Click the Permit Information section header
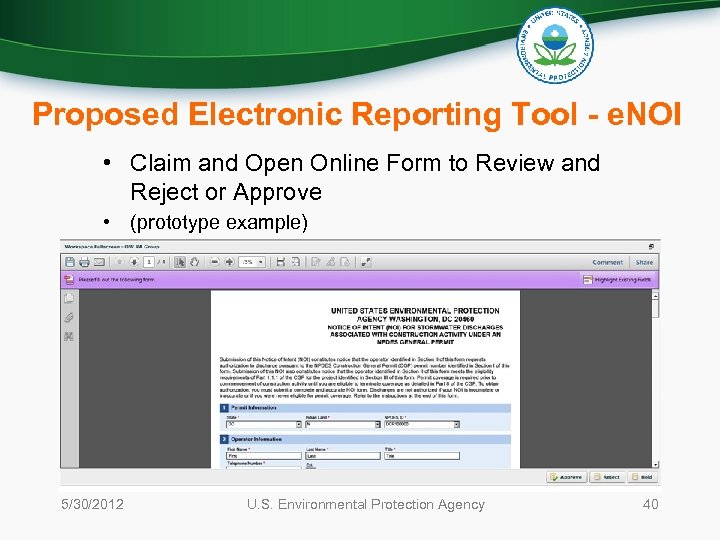This screenshot has height=540, width=720. [x=365, y=408]
